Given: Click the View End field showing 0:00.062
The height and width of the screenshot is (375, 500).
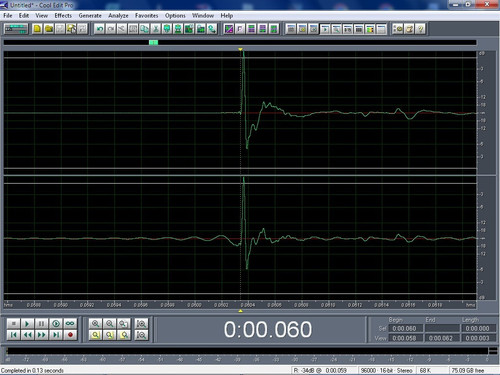Looking at the screenshot, I should pyautogui.click(x=442, y=338).
